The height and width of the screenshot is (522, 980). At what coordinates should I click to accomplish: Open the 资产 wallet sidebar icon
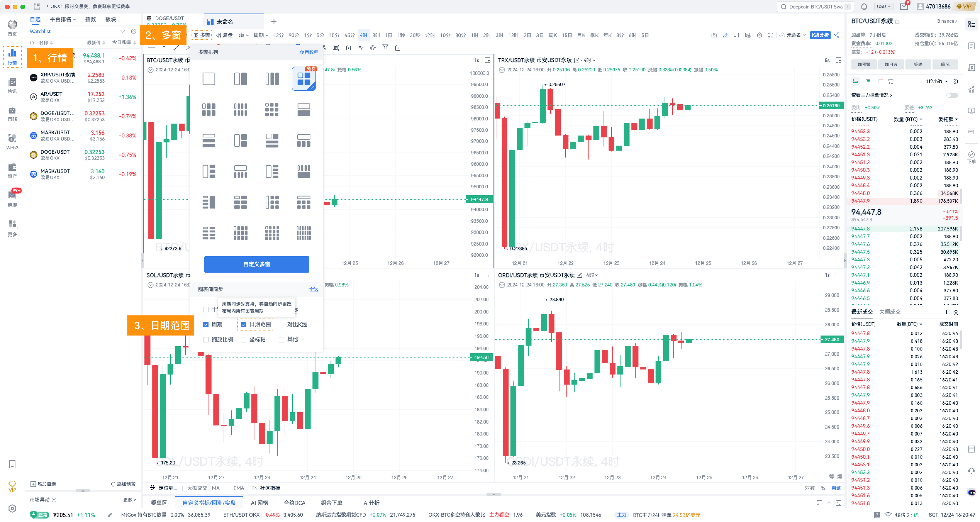pyautogui.click(x=12, y=170)
